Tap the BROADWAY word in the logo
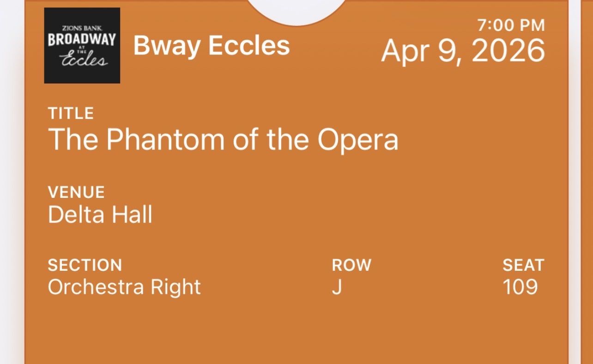Viewport: 593px width, 364px height. [82, 40]
